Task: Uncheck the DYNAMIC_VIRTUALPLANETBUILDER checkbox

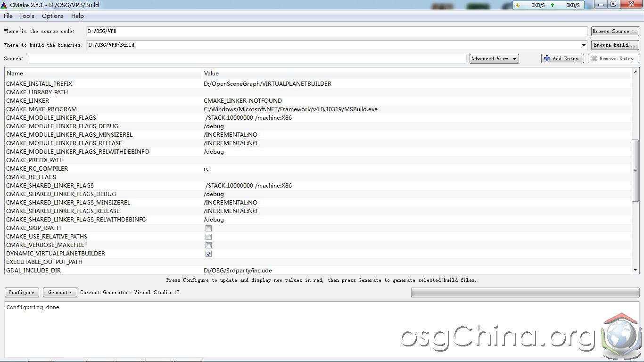Action: point(208,254)
